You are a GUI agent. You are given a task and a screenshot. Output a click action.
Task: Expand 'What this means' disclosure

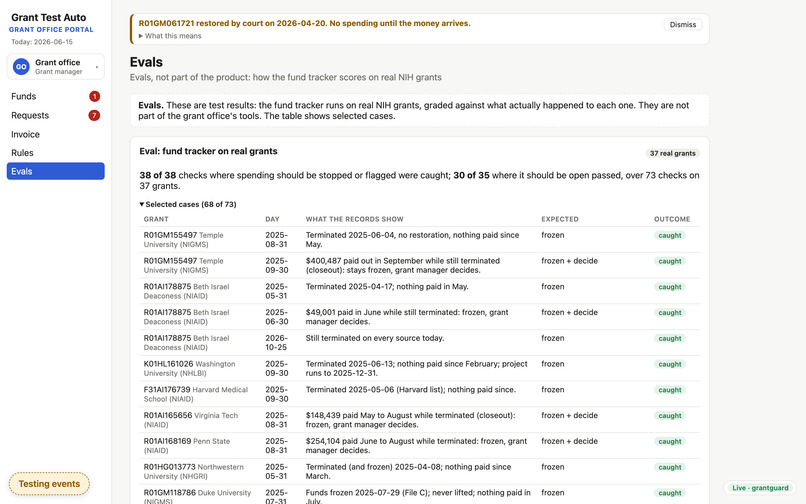pyautogui.click(x=170, y=36)
